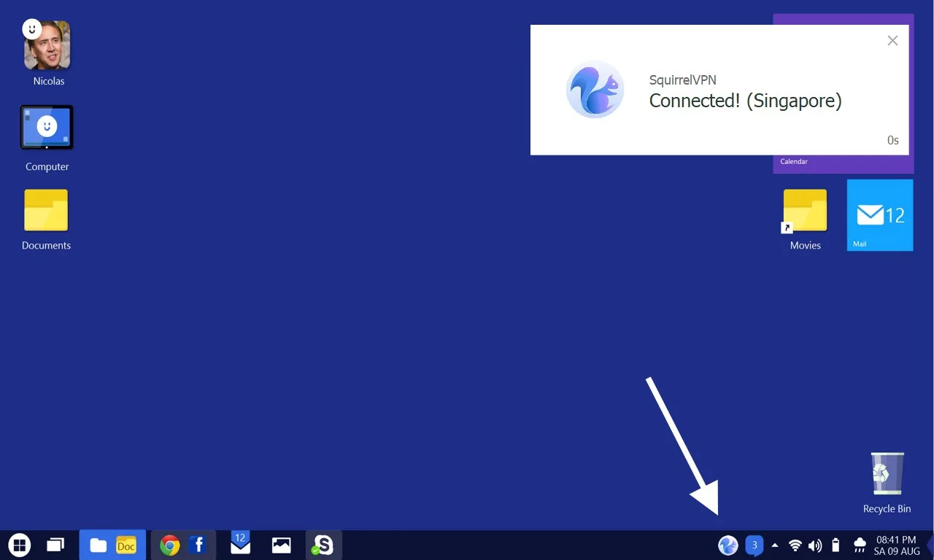
Task: Open the taskbar Mail icon with badge 12
Action: [x=240, y=543]
